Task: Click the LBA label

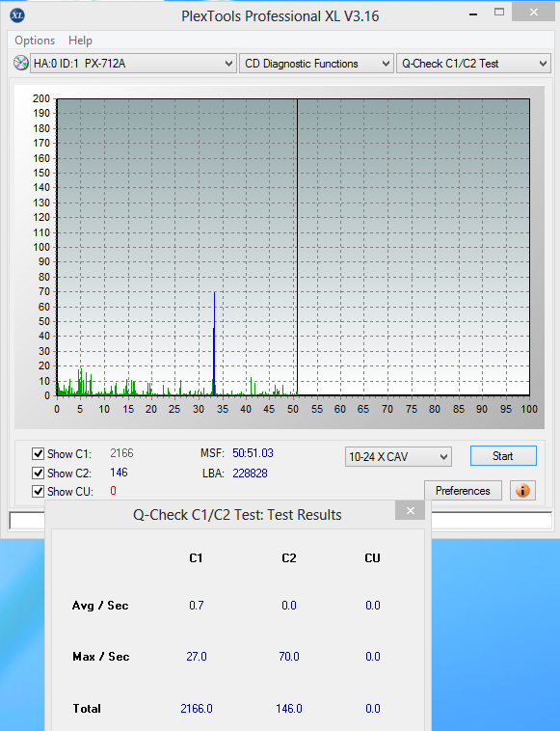Action: click(x=213, y=474)
